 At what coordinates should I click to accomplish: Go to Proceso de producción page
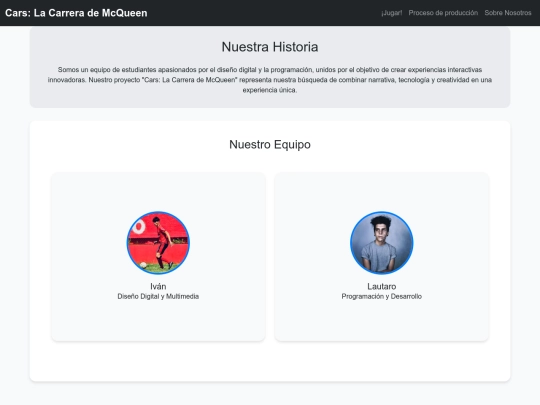(x=443, y=13)
